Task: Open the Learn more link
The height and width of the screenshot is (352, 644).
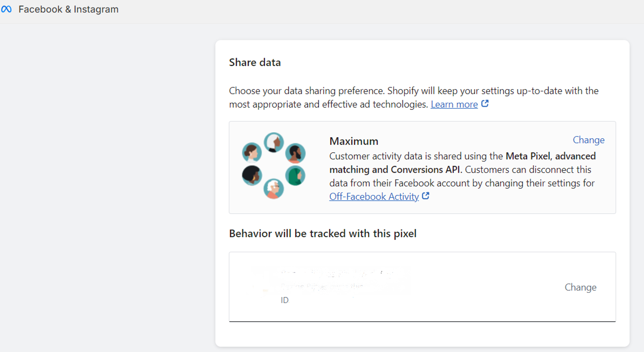Action: click(x=454, y=104)
